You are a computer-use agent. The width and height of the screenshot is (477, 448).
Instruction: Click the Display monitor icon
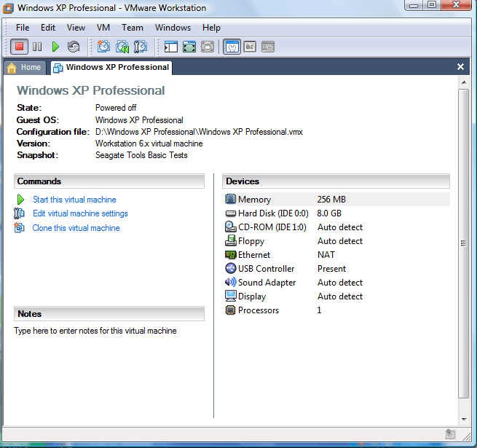click(231, 296)
